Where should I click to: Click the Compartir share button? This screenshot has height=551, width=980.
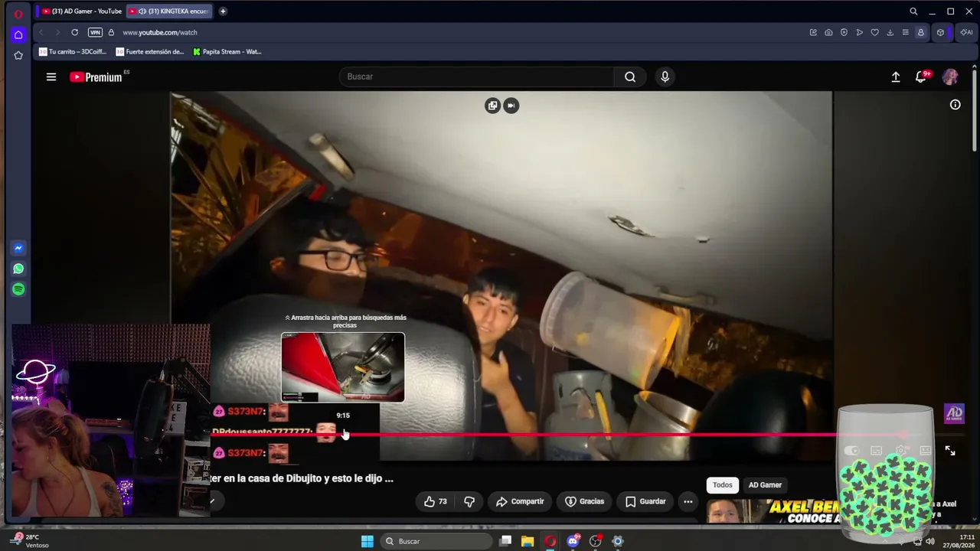pos(520,501)
